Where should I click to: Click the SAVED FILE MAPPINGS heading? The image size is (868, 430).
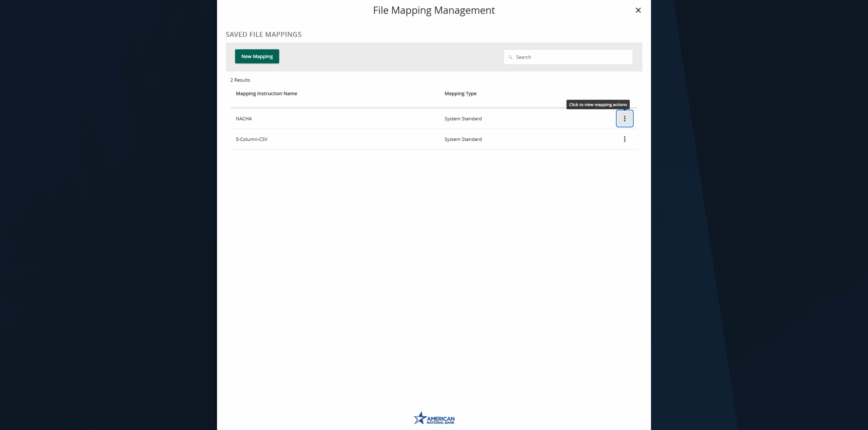coord(263,34)
